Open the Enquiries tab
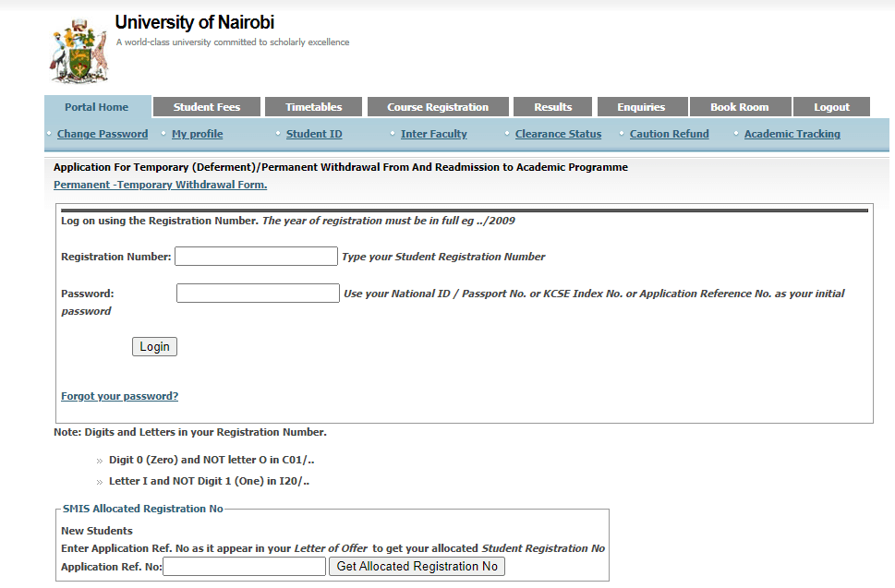 click(642, 107)
